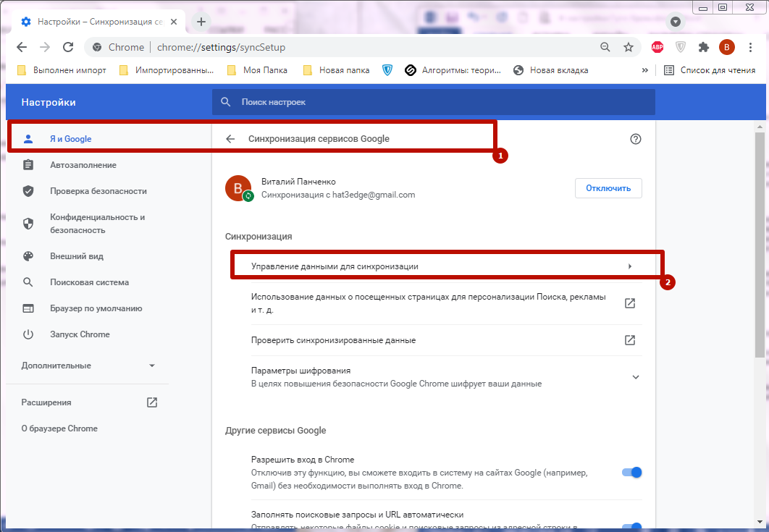This screenshot has height=532, width=769.
Task: Click the Настройки header title
Action: coord(48,102)
